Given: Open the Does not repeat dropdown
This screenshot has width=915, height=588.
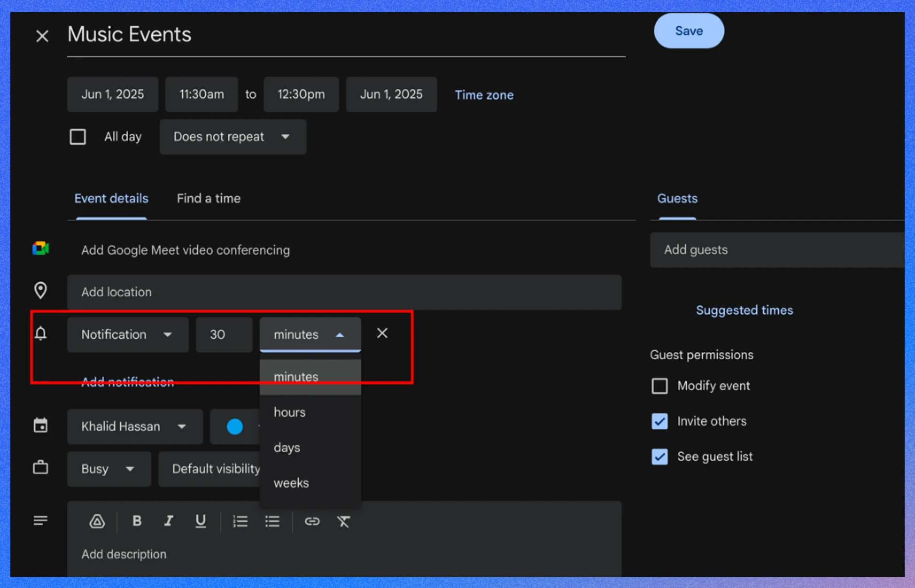Looking at the screenshot, I should pyautogui.click(x=233, y=137).
